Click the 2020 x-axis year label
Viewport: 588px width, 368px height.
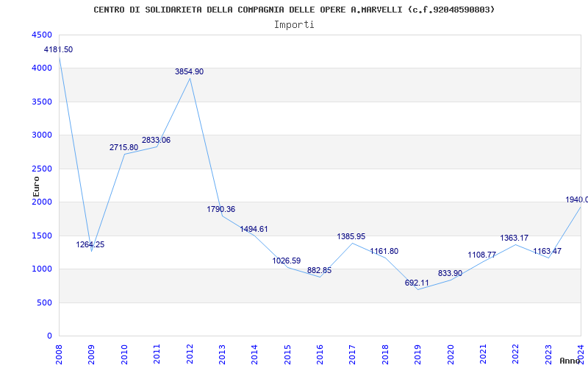(x=451, y=354)
